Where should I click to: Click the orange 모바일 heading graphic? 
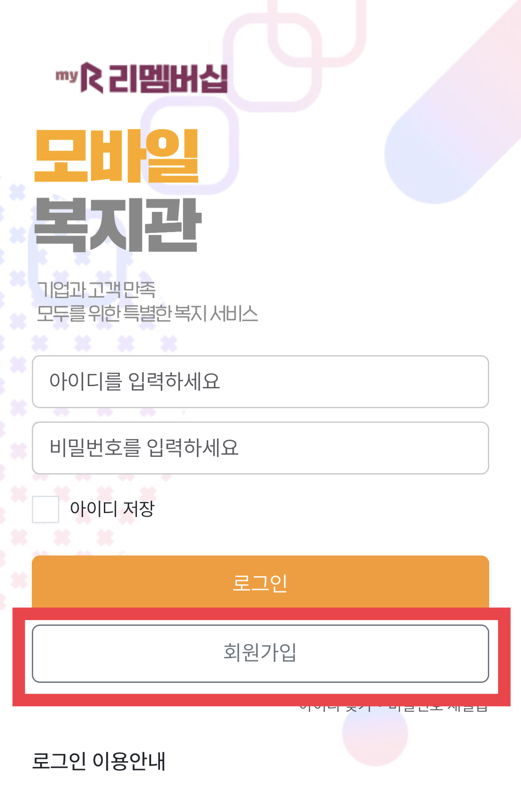pos(117,156)
